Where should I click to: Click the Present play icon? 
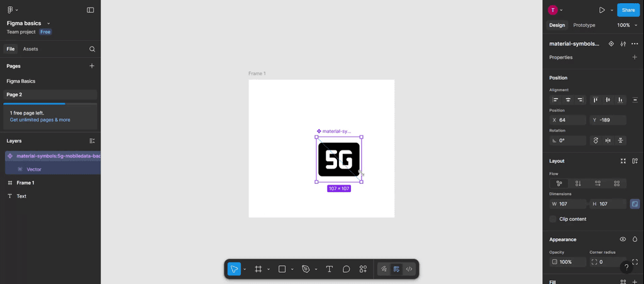602,10
